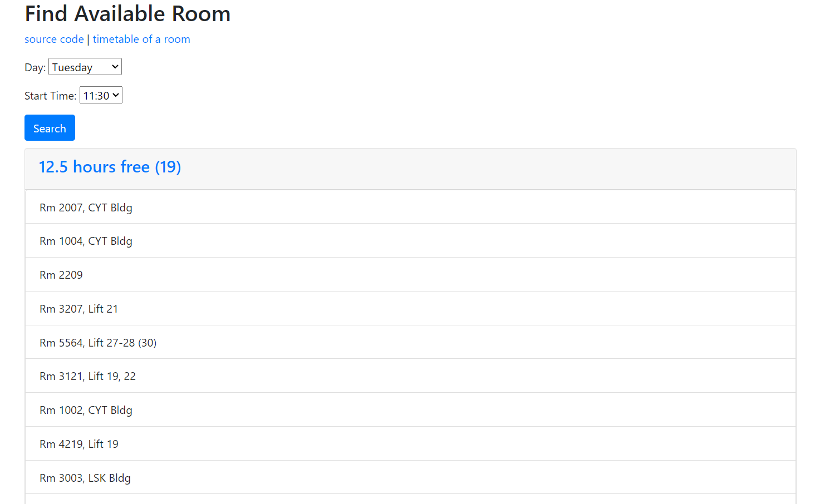
Task: Select Rm 1004, CYT Bldg entry
Action: pos(86,241)
